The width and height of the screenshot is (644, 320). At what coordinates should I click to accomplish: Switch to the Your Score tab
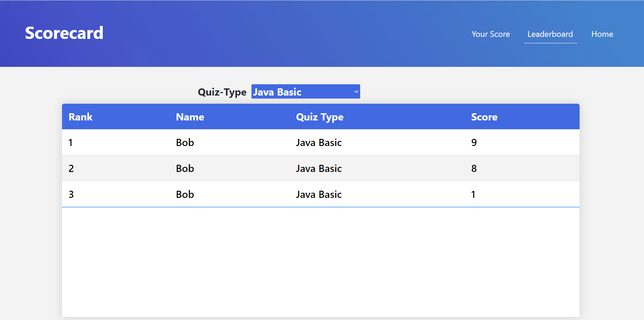[x=491, y=34]
